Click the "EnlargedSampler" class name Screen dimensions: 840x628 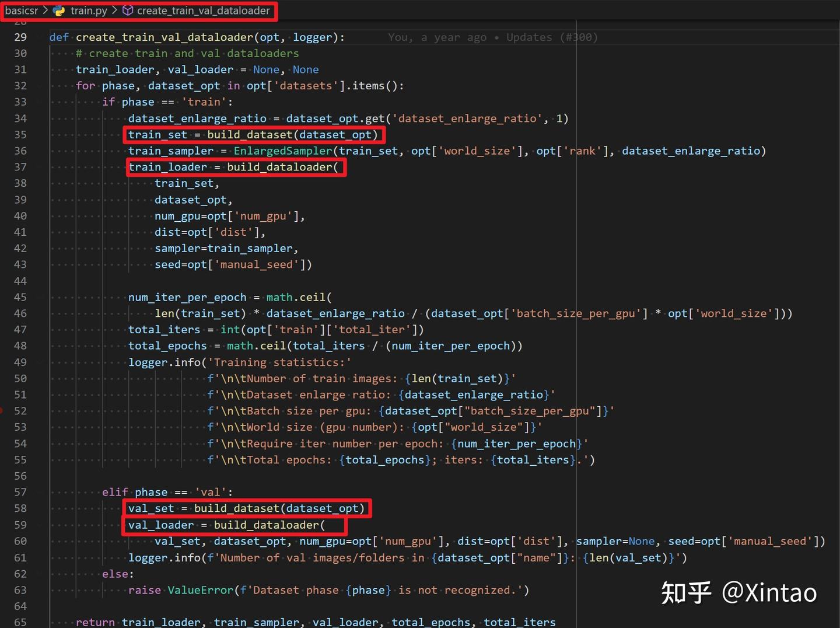283,151
